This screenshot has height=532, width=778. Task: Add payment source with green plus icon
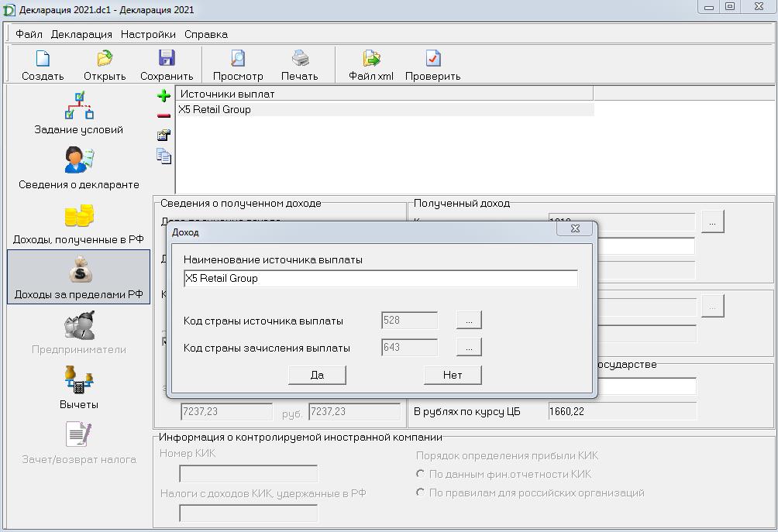pos(164,96)
